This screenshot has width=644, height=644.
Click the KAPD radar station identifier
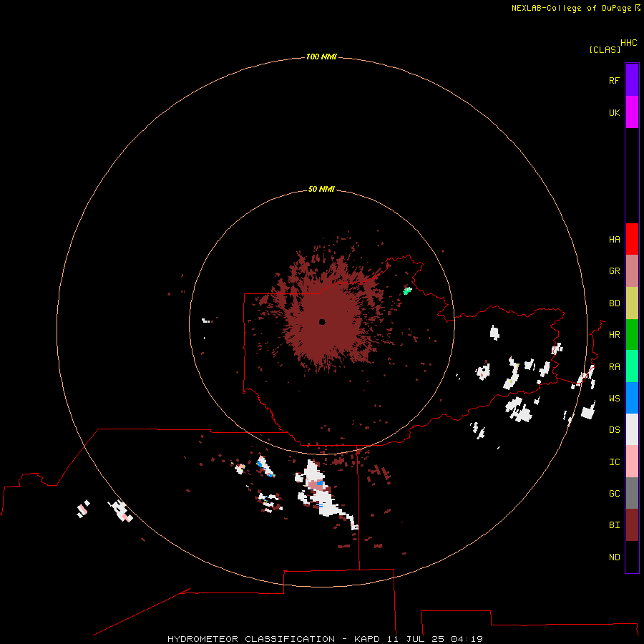click(367, 639)
